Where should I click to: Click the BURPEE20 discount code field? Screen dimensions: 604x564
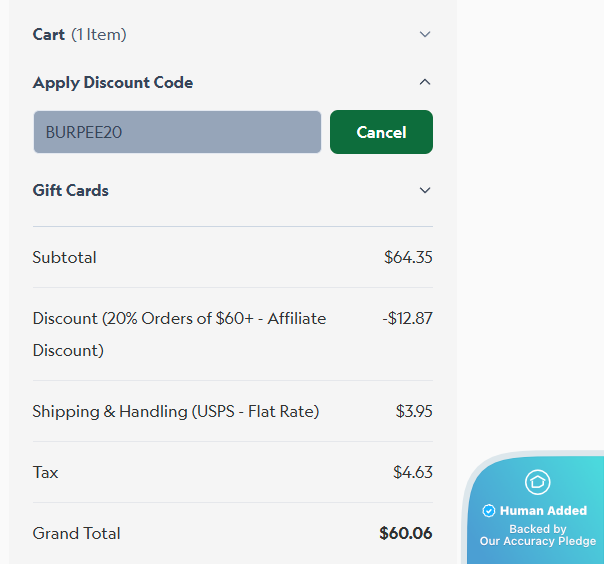[177, 132]
